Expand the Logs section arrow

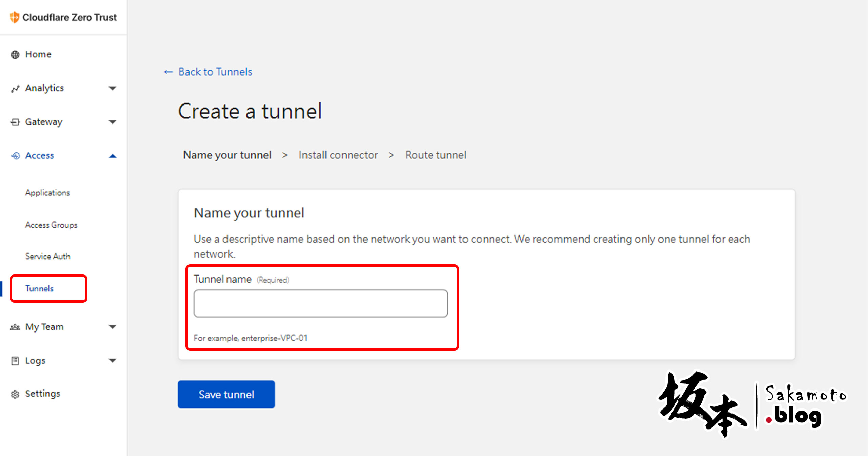[112, 360]
